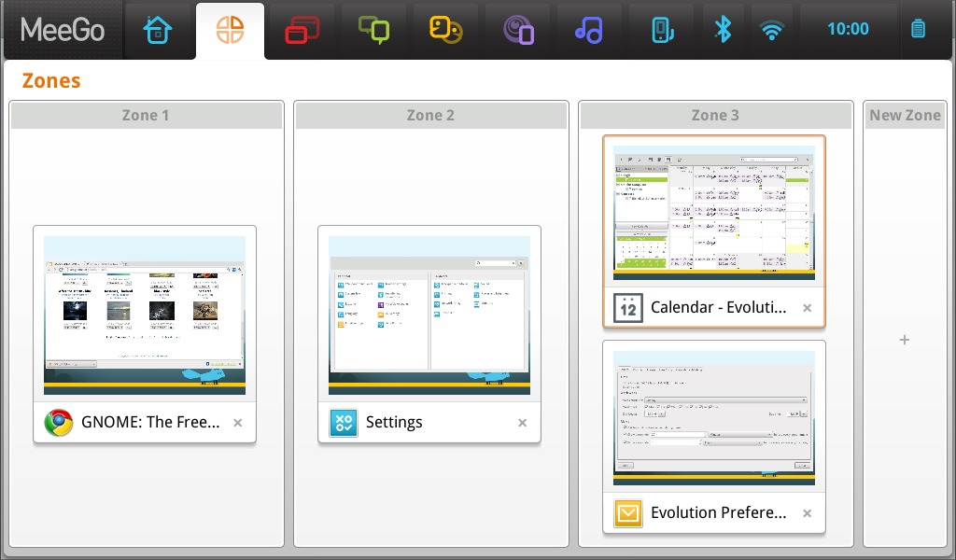Close the Calendar - Evolution window
Image resolution: width=956 pixels, height=560 pixels.
pos(808,308)
